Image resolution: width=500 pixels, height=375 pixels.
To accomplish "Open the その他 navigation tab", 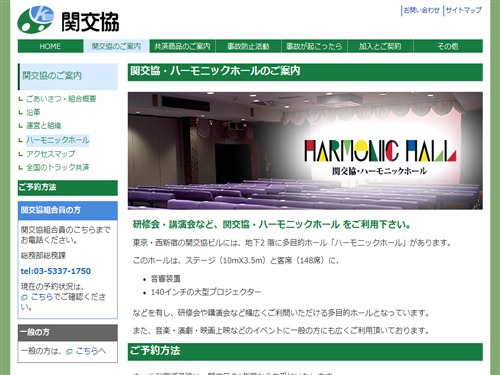I will click(x=448, y=46).
